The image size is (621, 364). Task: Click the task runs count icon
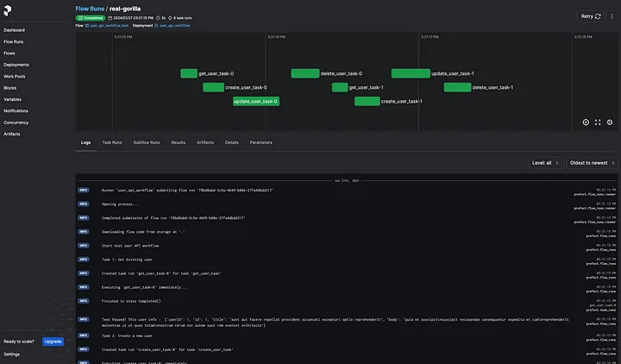tap(170, 18)
